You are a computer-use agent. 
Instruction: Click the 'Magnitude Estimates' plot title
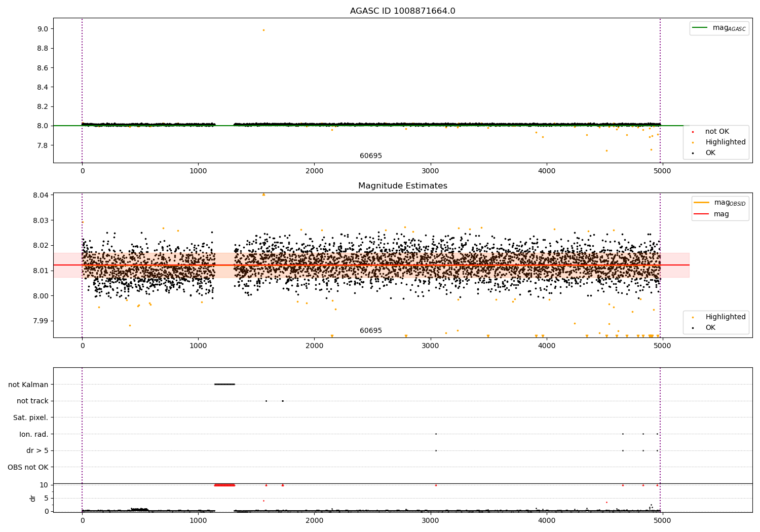402,186
